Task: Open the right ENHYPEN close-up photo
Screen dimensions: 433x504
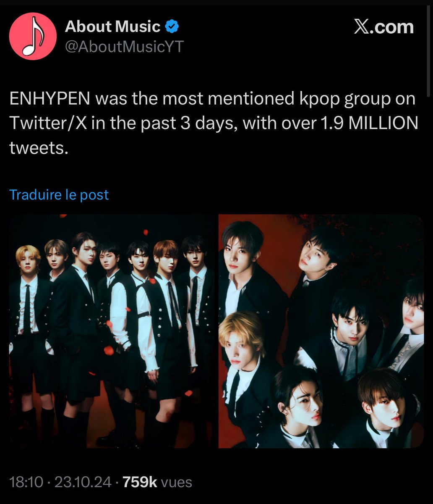Action: (x=321, y=331)
